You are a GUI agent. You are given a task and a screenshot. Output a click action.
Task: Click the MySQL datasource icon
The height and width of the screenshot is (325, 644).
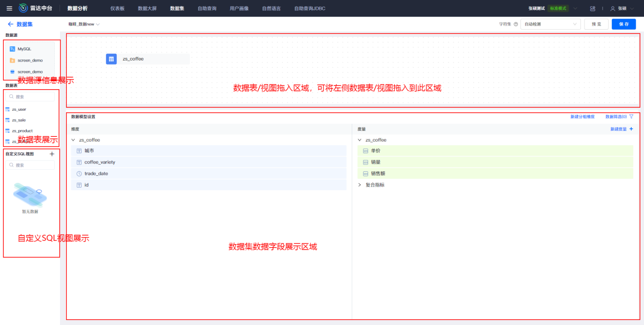tap(12, 49)
